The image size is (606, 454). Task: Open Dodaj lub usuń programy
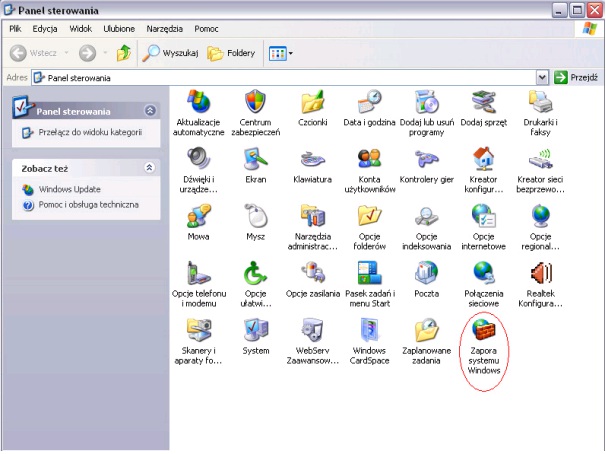[427, 102]
